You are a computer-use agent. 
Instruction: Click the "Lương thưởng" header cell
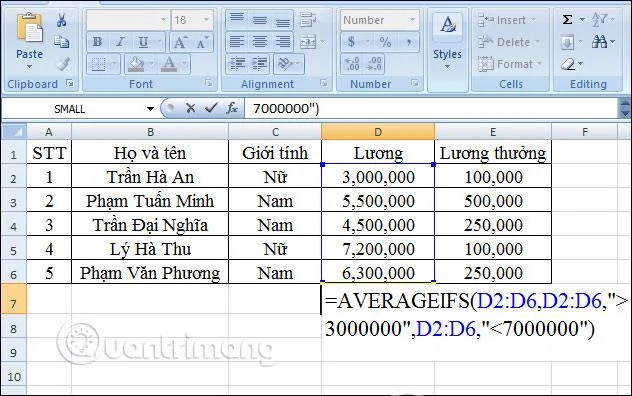point(493,152)
